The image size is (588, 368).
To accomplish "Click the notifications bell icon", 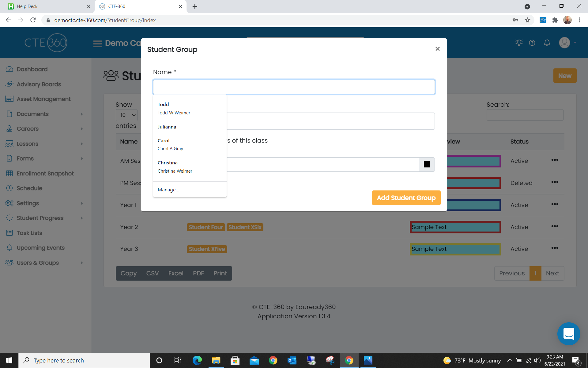I will tap(547, 43).
